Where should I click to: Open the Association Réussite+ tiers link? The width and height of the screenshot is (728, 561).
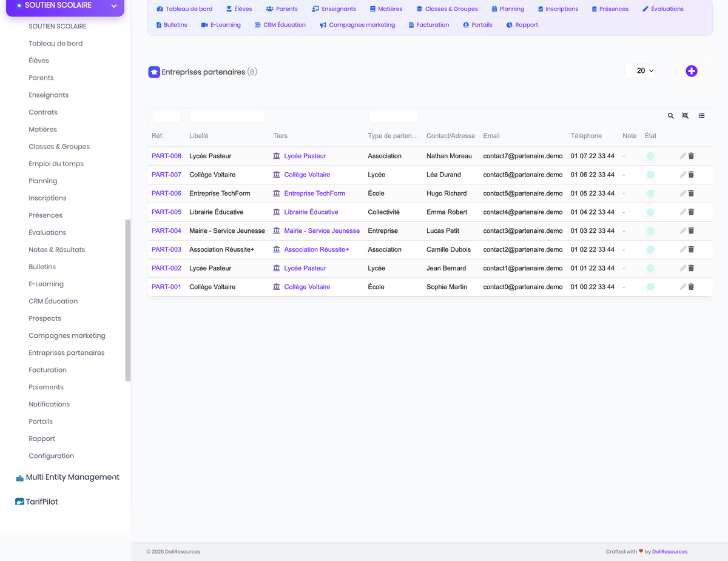(x=317, y=249)
